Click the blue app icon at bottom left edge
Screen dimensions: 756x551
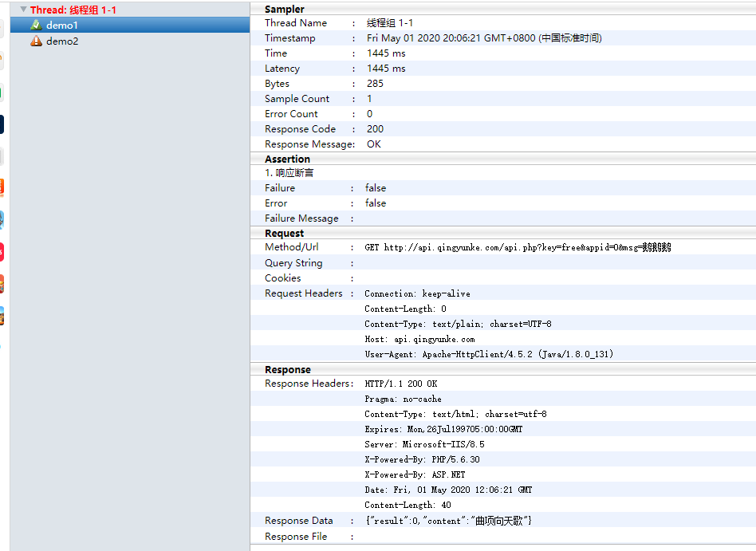pos(4,347)
